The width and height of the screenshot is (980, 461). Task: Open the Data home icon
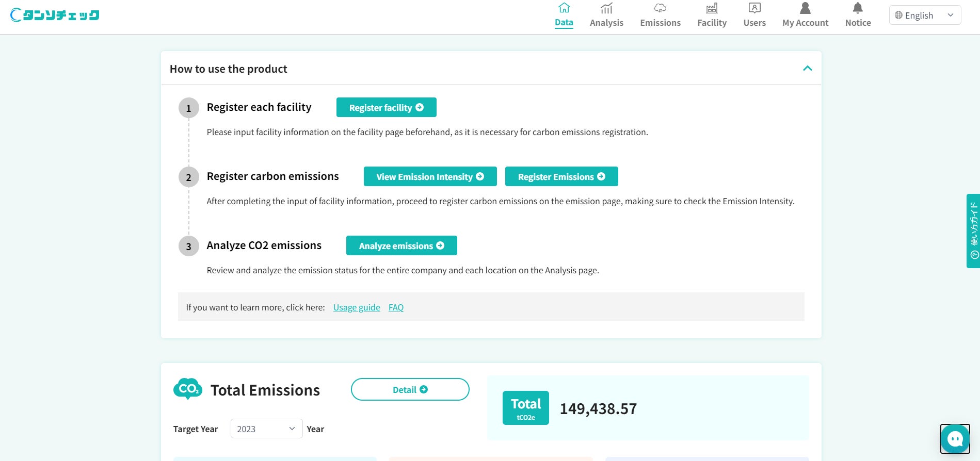point(564,8)
